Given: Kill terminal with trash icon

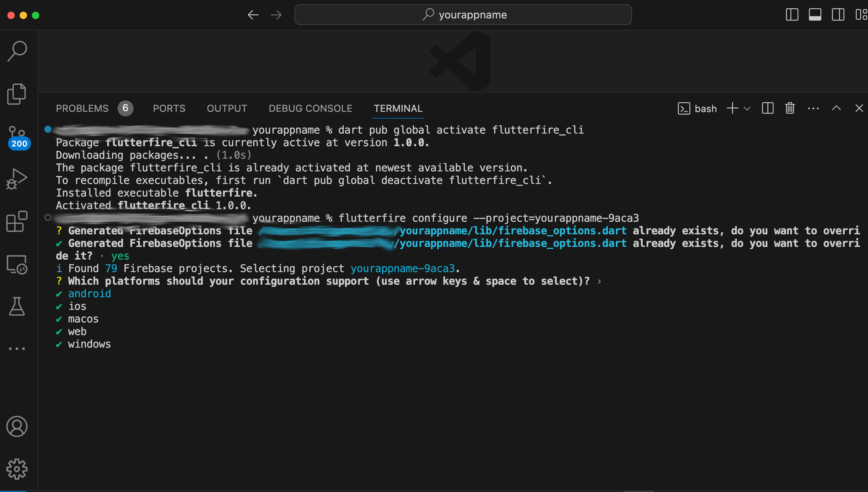Looking at the screenshot, I should [790, 108].
